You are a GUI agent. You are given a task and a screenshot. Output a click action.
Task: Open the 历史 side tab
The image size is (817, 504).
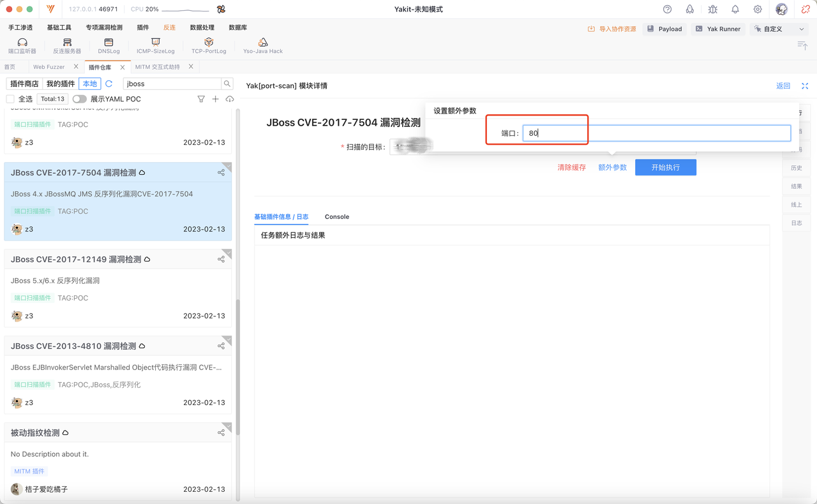tap(797, 168)
